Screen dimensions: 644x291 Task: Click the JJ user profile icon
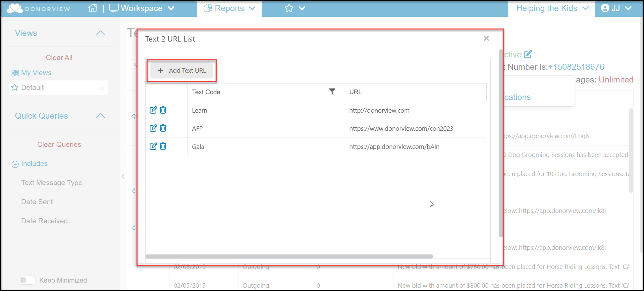click(605, 8)
